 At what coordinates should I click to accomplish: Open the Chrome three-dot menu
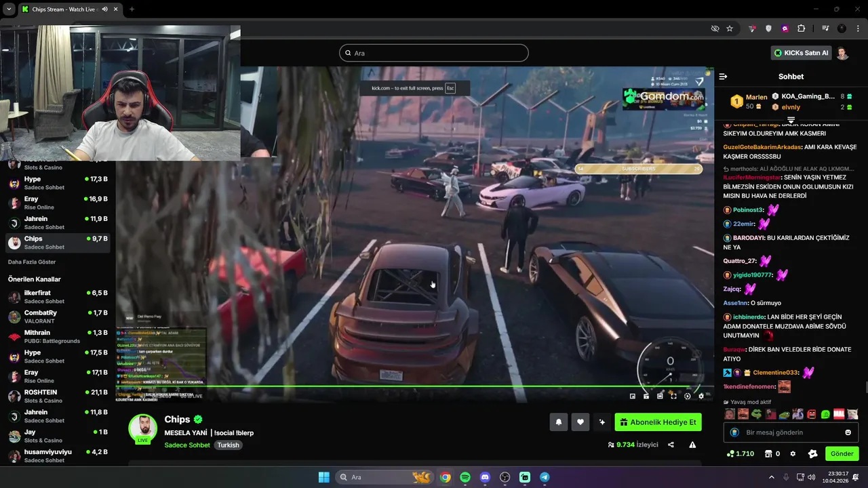(857, 28)
